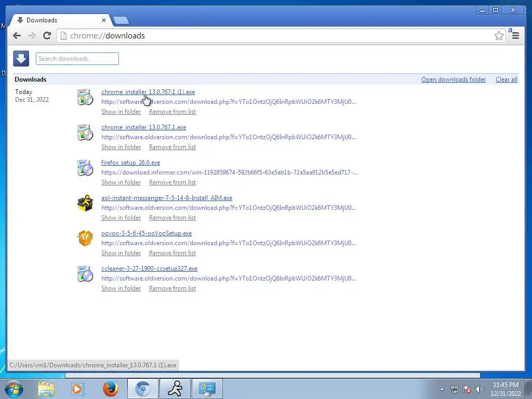Open a new tab
532x399 pixels.
[x=121, y=21]
